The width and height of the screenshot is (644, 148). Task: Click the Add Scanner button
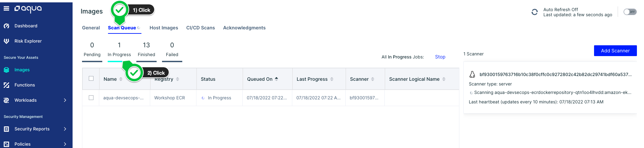pyautogui.click(x=615, y=51)
